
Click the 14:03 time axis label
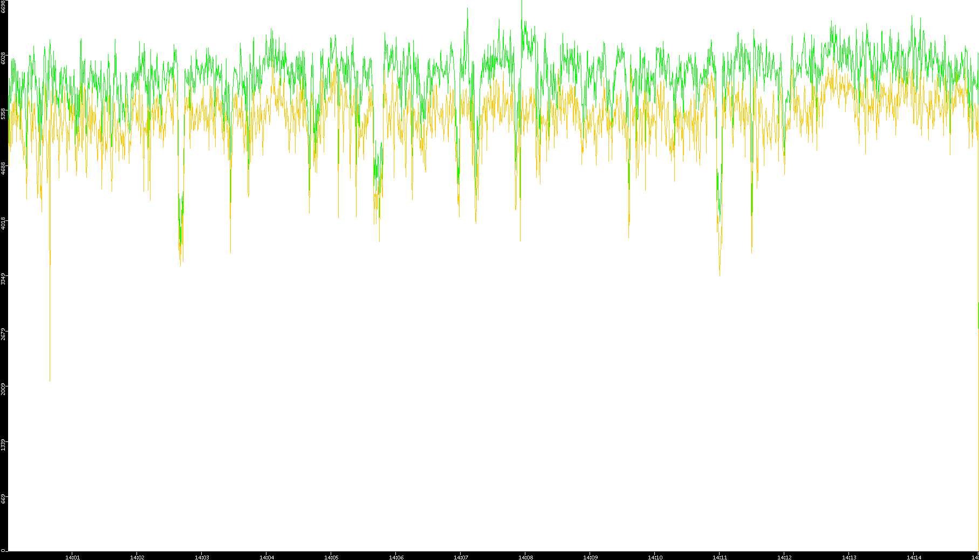point(202,557)
